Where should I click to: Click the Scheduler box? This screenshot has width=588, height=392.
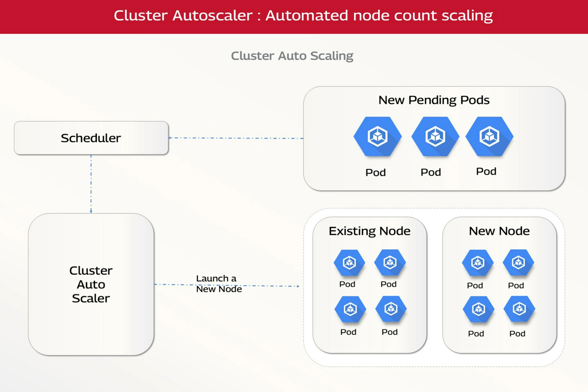91,138
